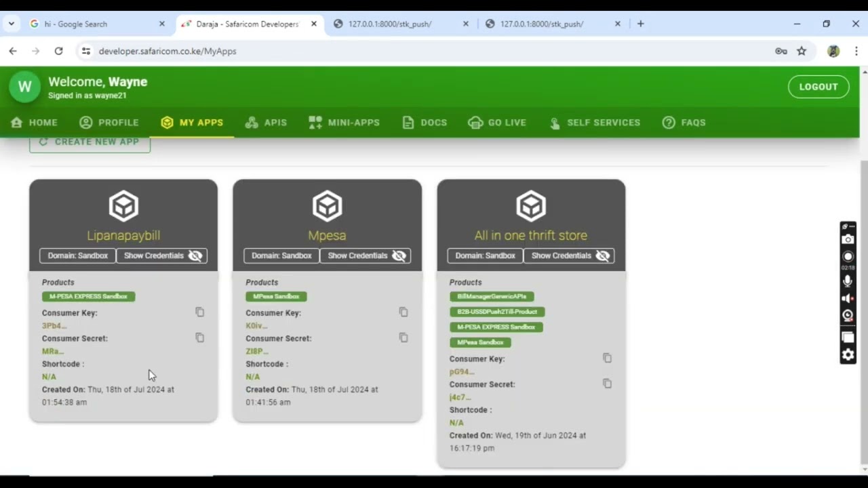Open the password key icon in address bar

[781, 51]
